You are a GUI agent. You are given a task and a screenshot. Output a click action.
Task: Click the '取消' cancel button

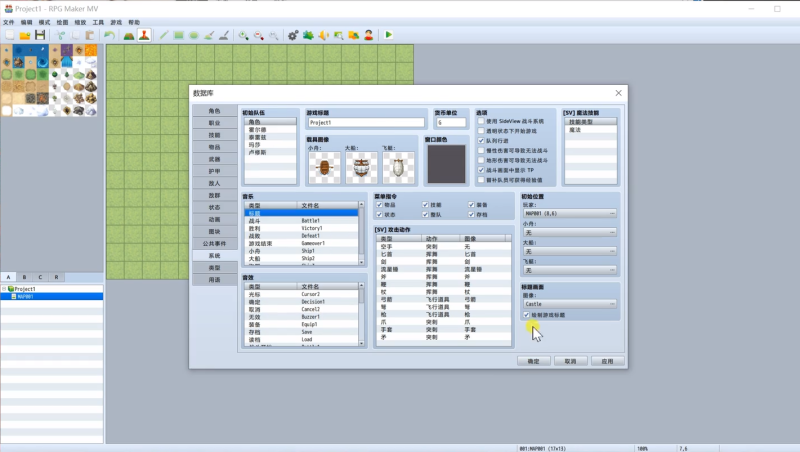tap(570, 361)
